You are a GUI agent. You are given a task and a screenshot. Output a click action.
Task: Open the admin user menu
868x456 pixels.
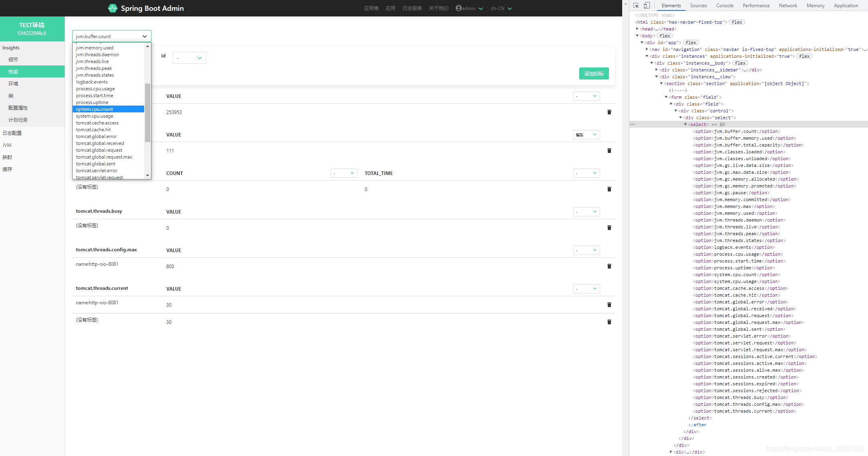469,8
